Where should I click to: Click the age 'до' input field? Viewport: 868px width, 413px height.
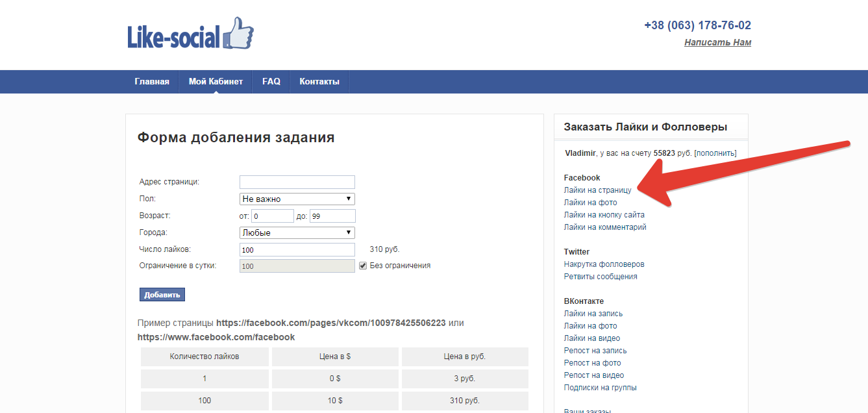[x=332, y=216]
